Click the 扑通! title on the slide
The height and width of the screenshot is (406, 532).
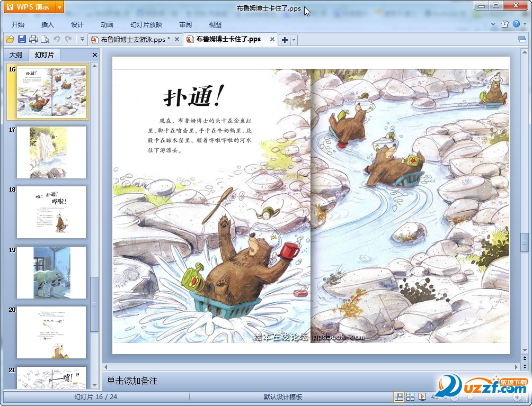[194, 96]
